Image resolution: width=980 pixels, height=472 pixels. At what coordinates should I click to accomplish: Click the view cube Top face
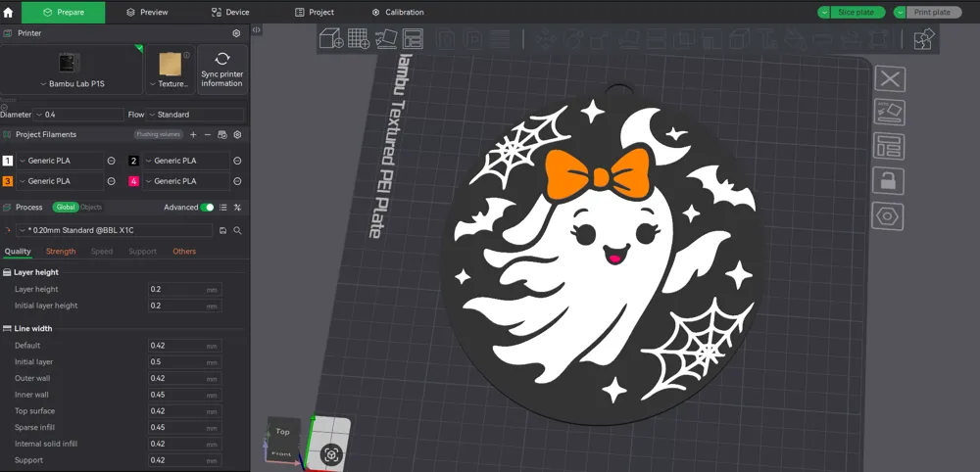click(x=283, y=431)
